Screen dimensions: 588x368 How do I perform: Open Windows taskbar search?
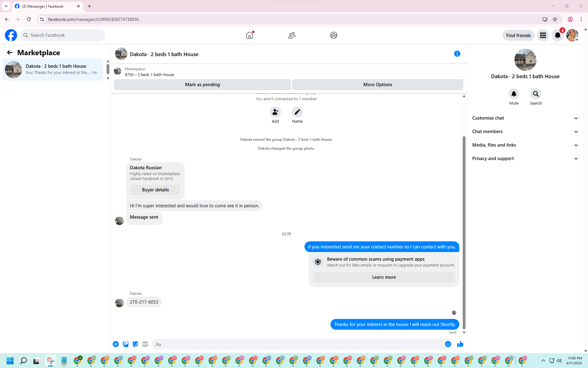23,361
